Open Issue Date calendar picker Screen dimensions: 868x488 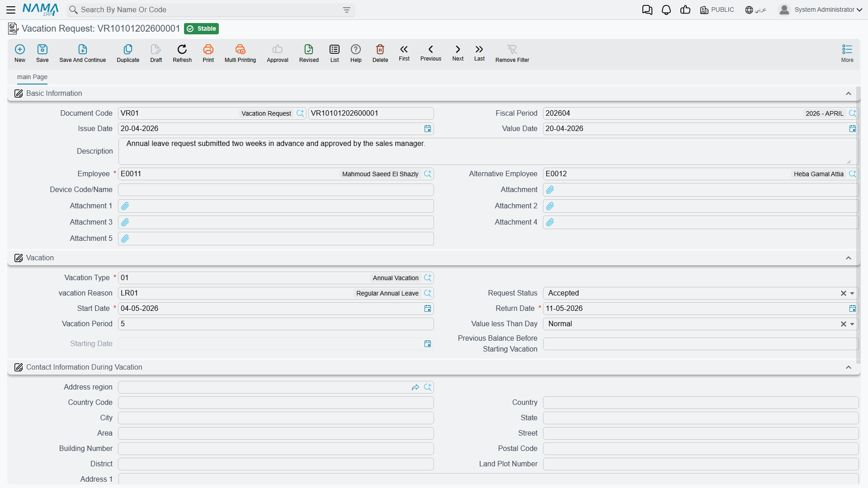pos(428,129)
